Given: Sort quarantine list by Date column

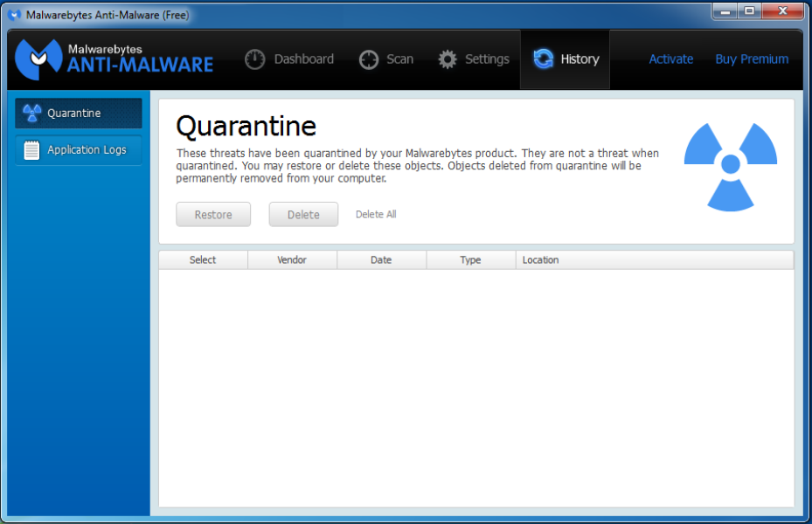Looking at the screenshot, I should (x=382, y=259).
